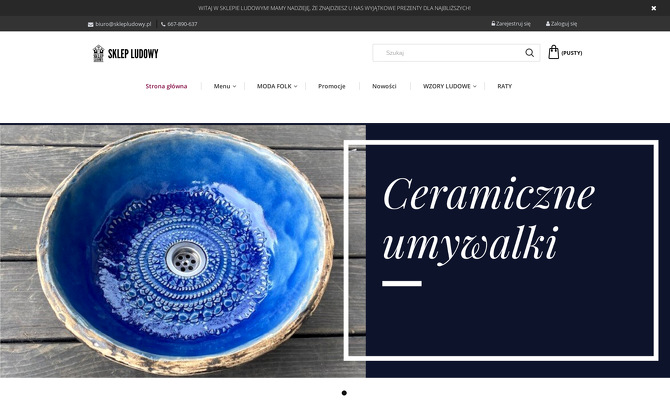Open the Promocje menu item
This screenshot has height=400, width=670.
pos(332,86)
